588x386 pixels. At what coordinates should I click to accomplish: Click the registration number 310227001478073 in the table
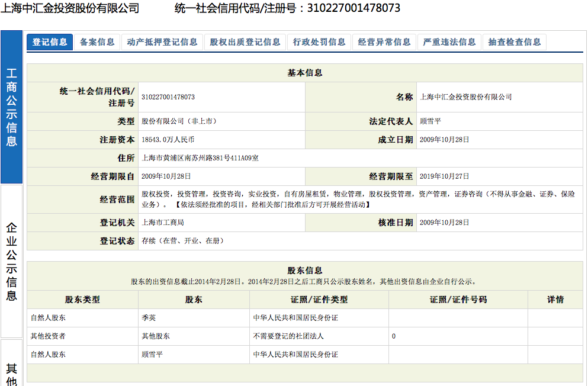(168, 97)
